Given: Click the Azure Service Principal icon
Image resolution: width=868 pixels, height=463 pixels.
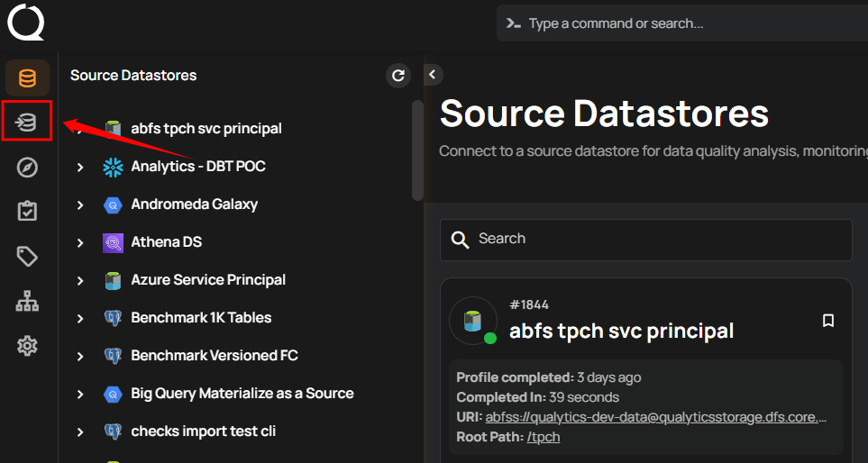Looking at the screenshot, I should [113, 280].
